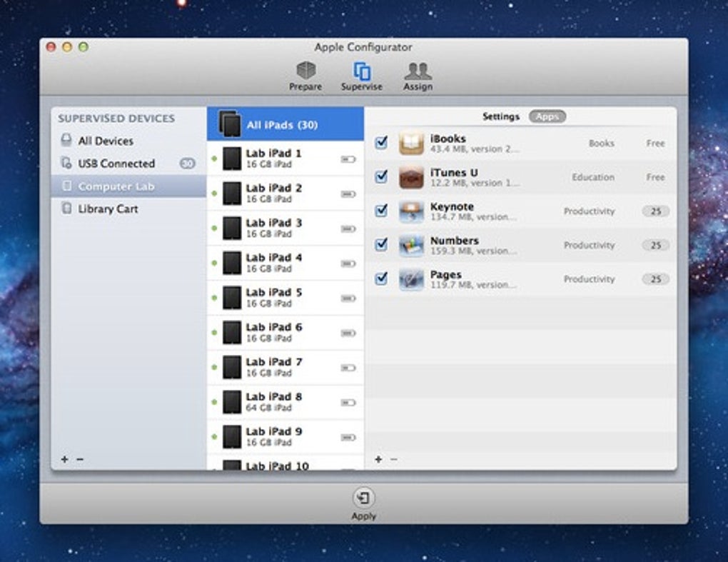The height and width of the screenshot is (562, 728).
Task: Select Lab iPad 4 device
Action: (273, 262)
